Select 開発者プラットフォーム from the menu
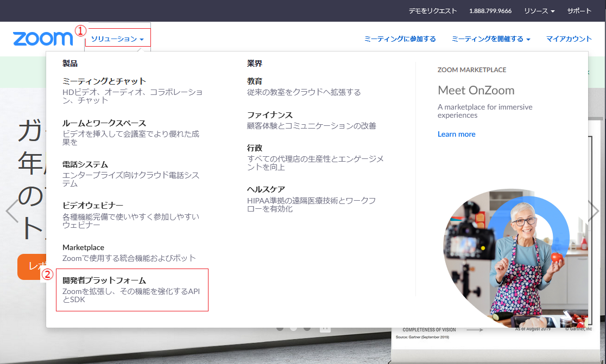The height and width of the screenshot is (364, 606). click(x=104, y=281)
